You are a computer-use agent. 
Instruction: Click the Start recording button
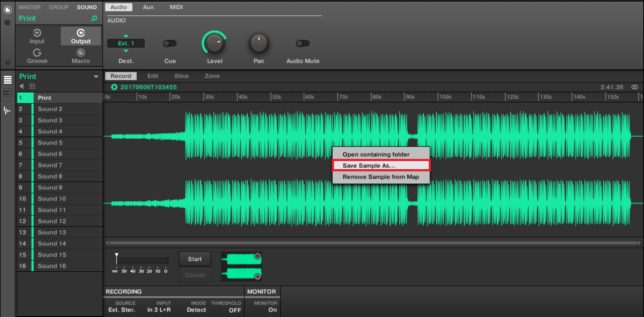click(x=194, y=258)
